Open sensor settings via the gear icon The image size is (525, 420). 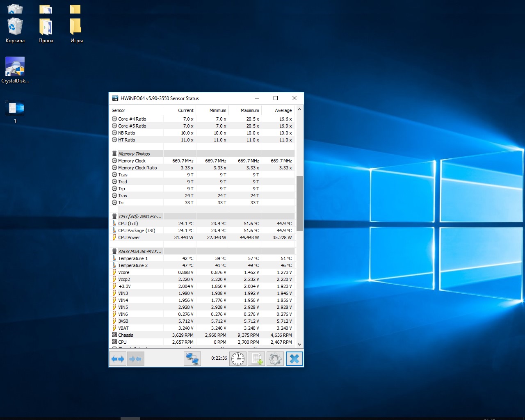[x=275, y=359]
